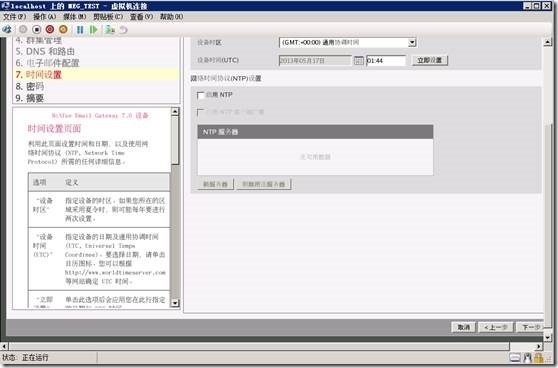The height and width of the screenshot is (368, 558).
Task: Click the keyboard icon in the status bar
Action: pos(515,357)
